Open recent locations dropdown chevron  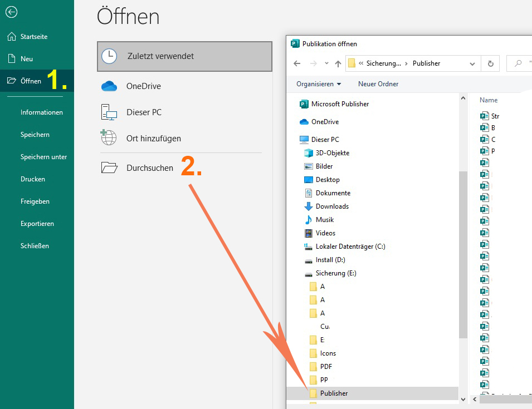click(x=326, y=63)
